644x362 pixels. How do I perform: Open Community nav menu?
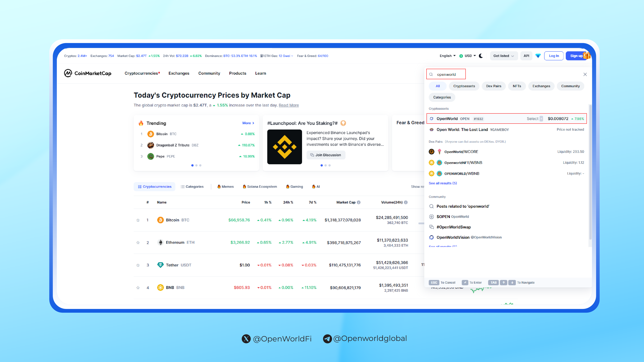pos(209,73)
